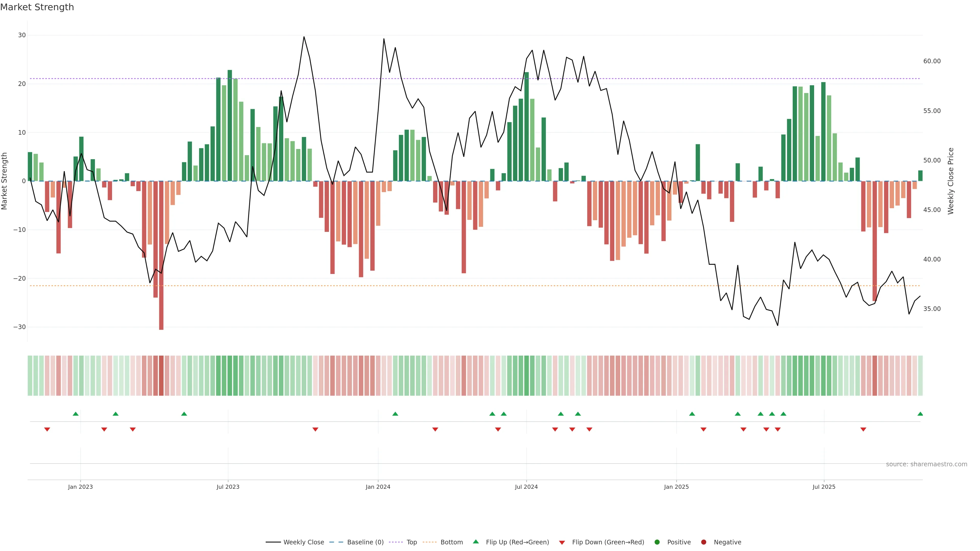Click Flip Down red triangle legend icon

(x=562, y=543)
